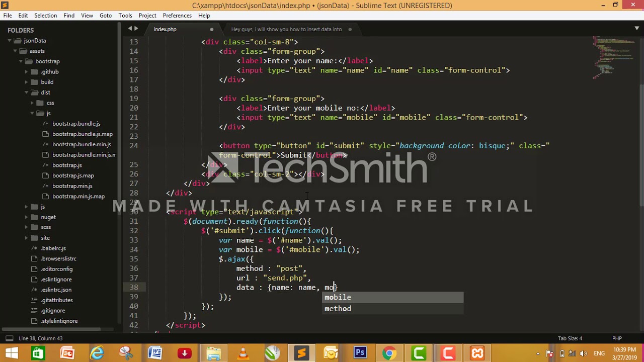Toggle the side bar via status bar icon
The width and height of the screenshot is (644, 362).
[9, 338]
